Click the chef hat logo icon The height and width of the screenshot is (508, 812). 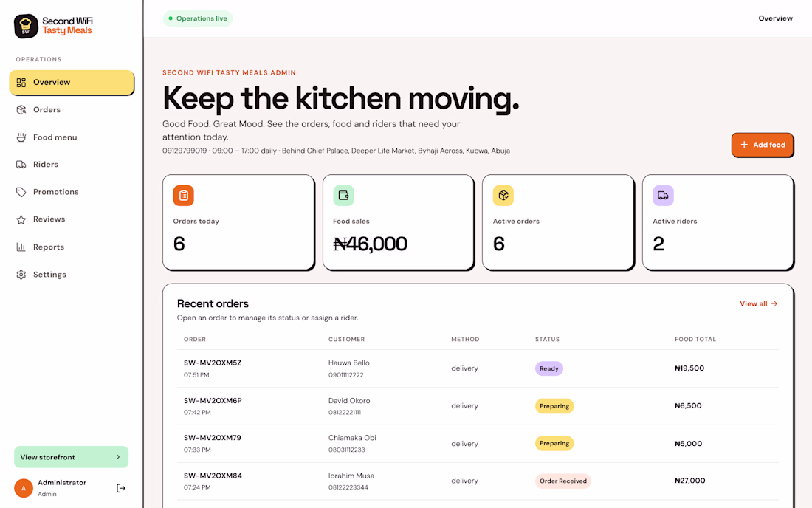26,26
